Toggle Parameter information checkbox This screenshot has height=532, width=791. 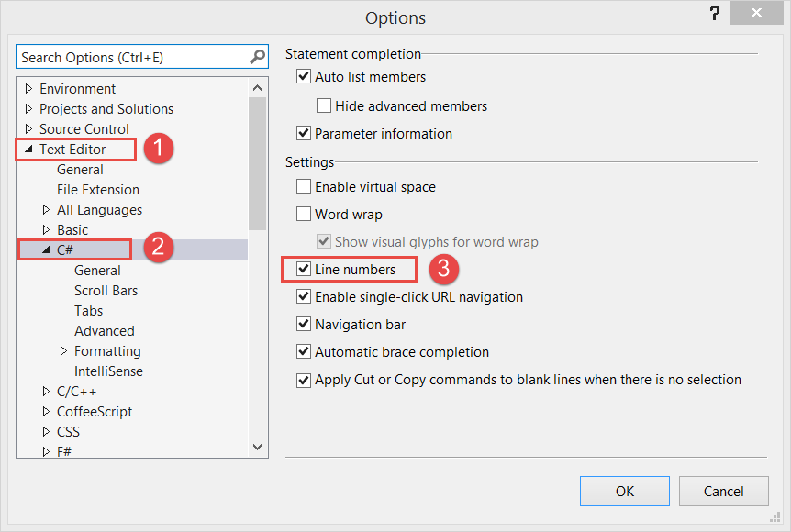point(303,134)
